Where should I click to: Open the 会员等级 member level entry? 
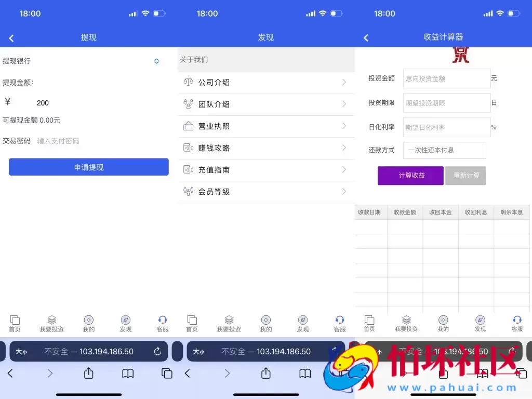[x=266, y=191]
